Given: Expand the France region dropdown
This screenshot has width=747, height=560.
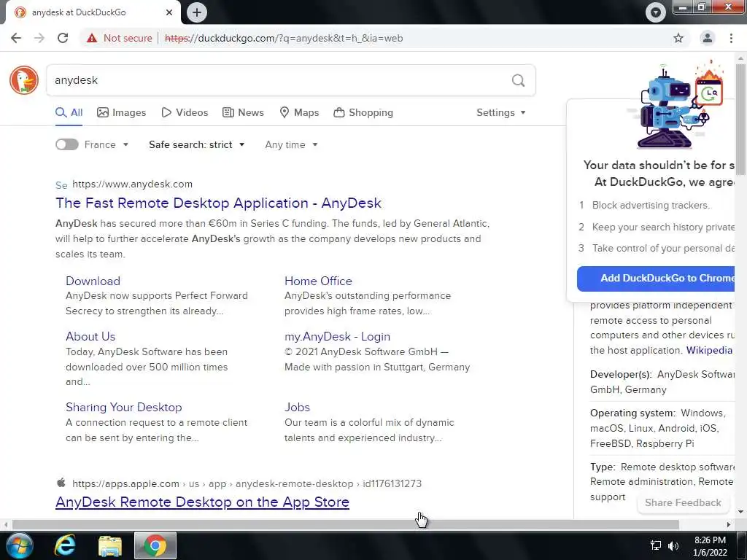Looking at the screenshot, I should tap(107, 144).
